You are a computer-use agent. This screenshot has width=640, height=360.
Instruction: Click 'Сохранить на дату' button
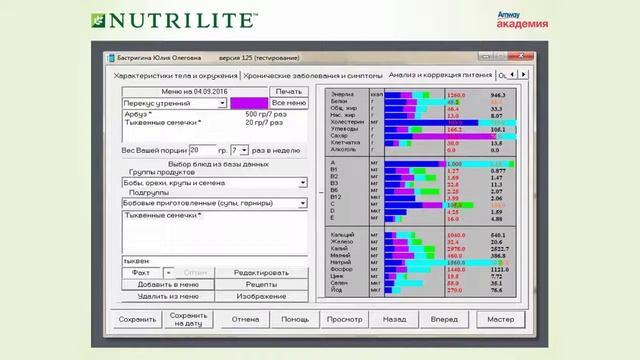[188, 319]
